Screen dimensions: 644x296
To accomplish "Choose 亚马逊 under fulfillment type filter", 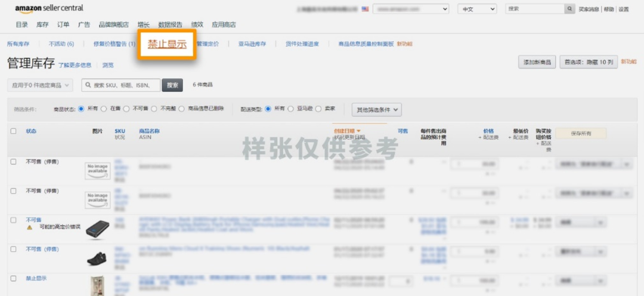I will pyautogui.click(x=291, y=109).
